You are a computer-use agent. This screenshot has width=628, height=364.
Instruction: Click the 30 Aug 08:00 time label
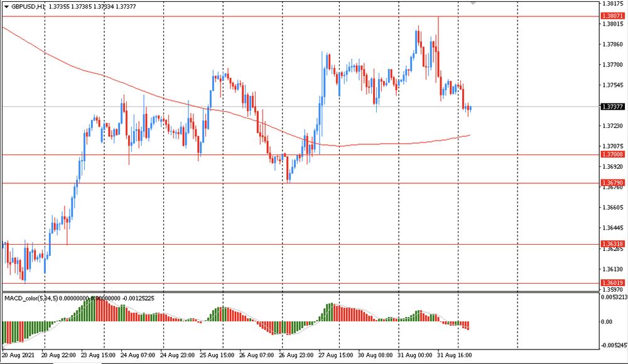(376, 355)
